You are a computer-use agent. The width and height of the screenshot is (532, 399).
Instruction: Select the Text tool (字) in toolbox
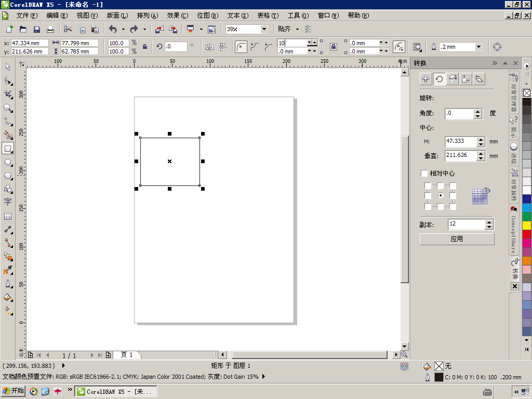tap(8, 202)
